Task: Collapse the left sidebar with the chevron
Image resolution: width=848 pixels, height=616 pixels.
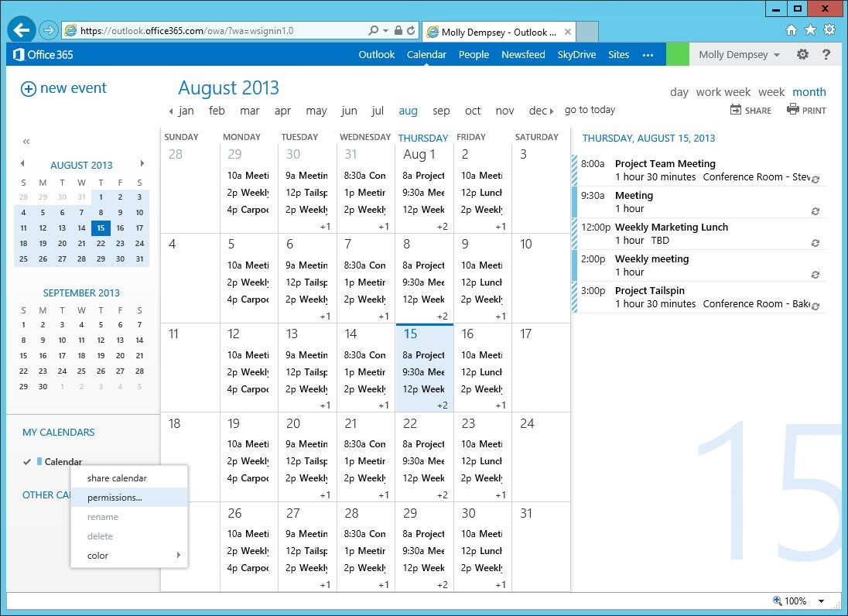Action: point(26,141)
